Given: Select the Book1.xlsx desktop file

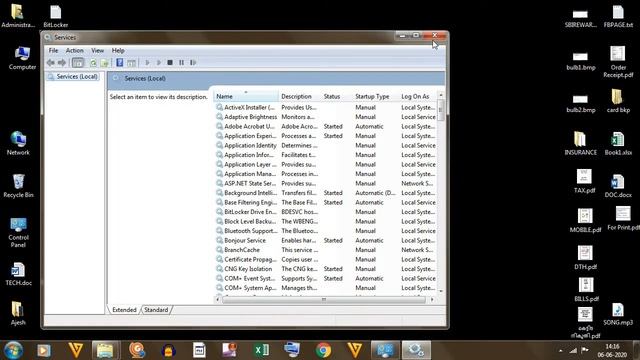Looking at the screenshot, I should (x=618, y=143).
